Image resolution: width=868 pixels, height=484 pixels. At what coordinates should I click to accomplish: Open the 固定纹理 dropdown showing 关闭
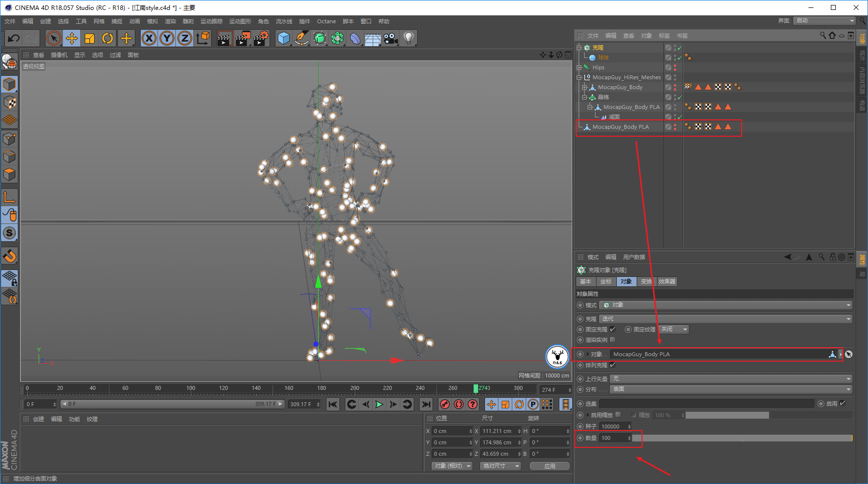(x=674, y=329)
